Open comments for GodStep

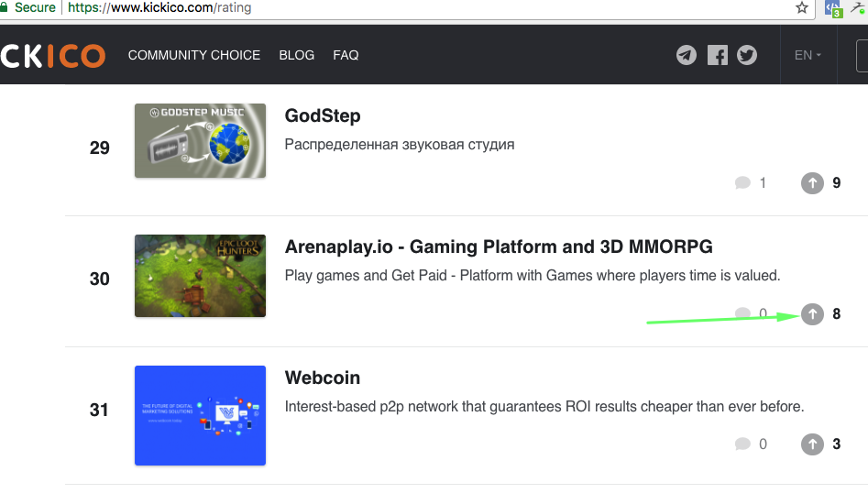tap(750, 183)
